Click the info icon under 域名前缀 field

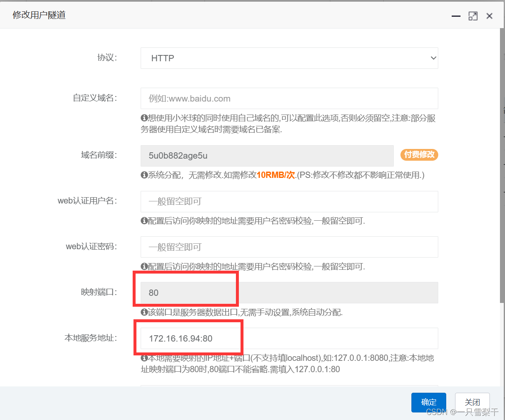[144, 175]
